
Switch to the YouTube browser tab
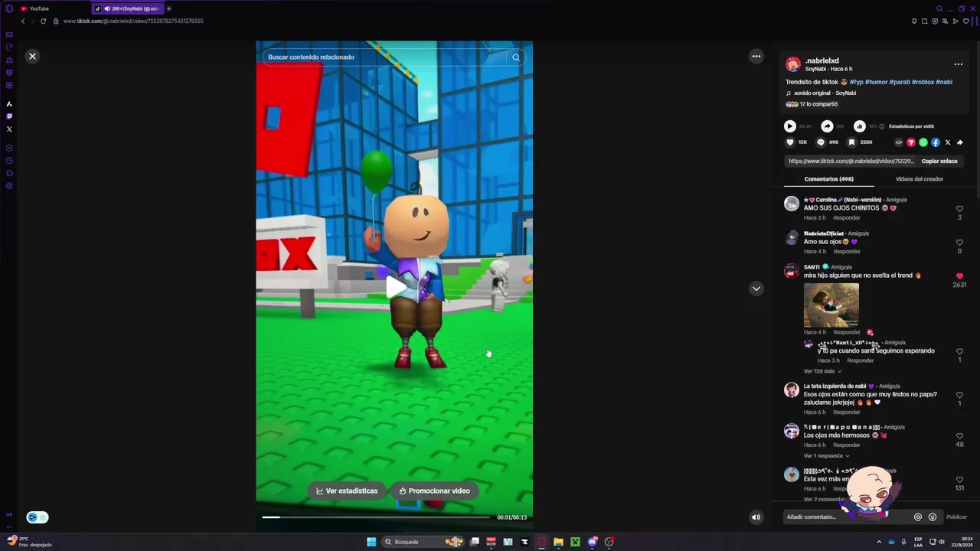52,8
